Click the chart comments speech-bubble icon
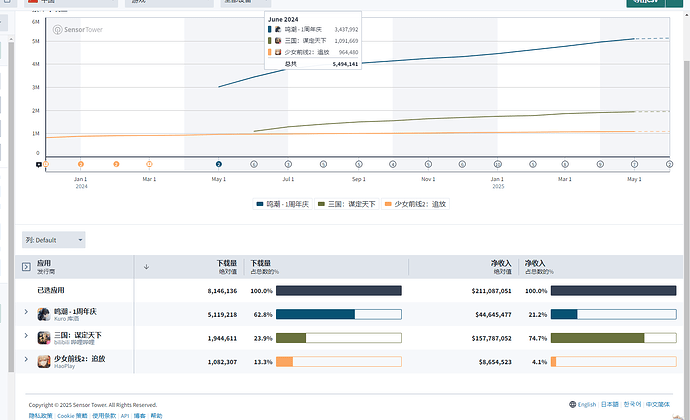This screenshot has width=690, height=420. (39, 165)
